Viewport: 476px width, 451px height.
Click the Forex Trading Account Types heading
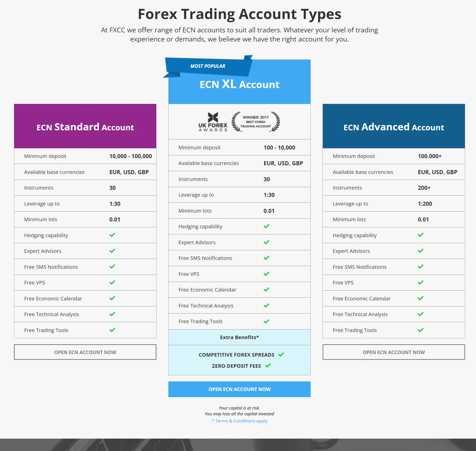240,14
